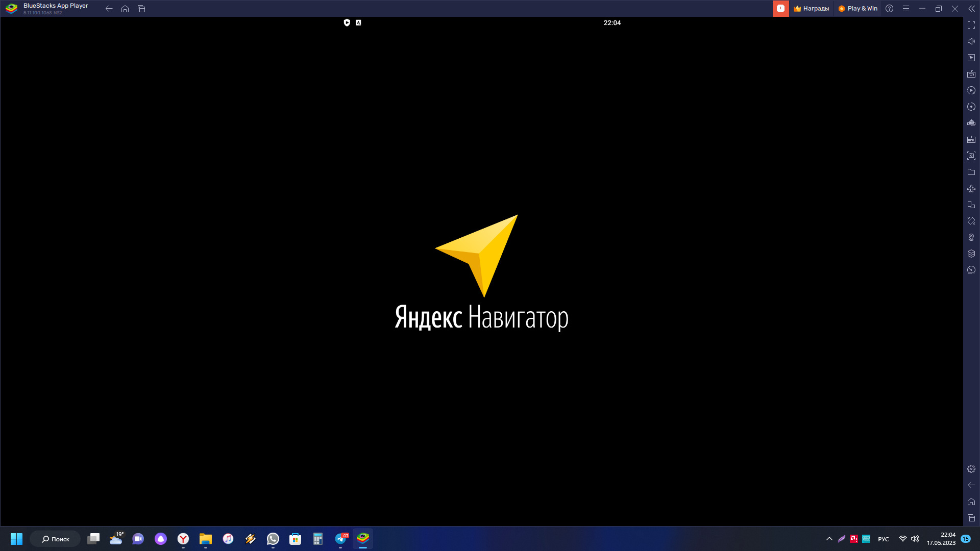Open the Play & Win tab
Screen dimensions: 980x551
[857, 9]
